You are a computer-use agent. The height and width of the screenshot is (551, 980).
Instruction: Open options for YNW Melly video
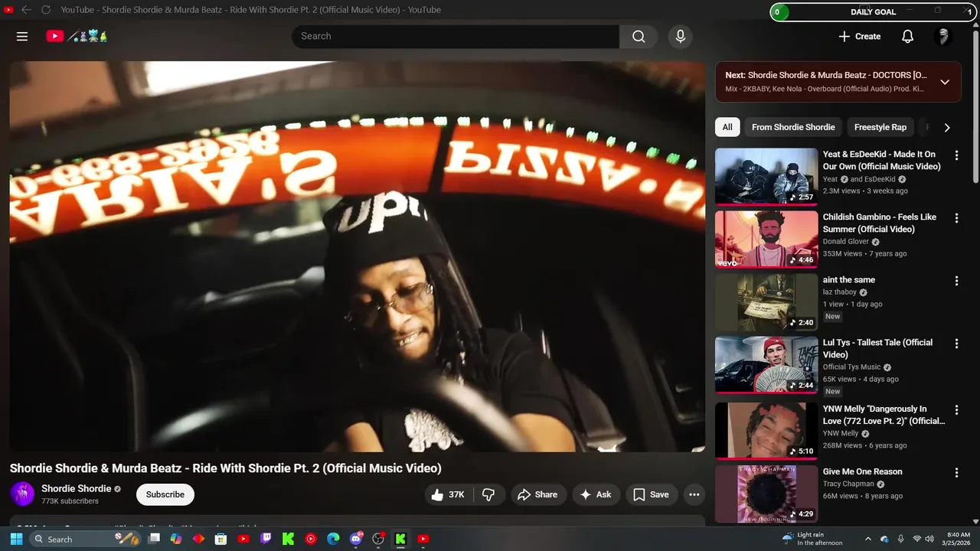tap(956, 410)
